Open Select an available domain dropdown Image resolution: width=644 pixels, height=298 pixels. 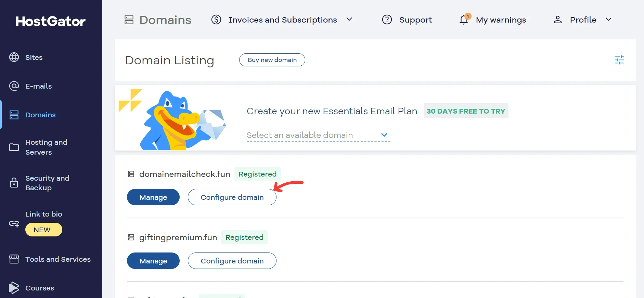tap(318, 135)
